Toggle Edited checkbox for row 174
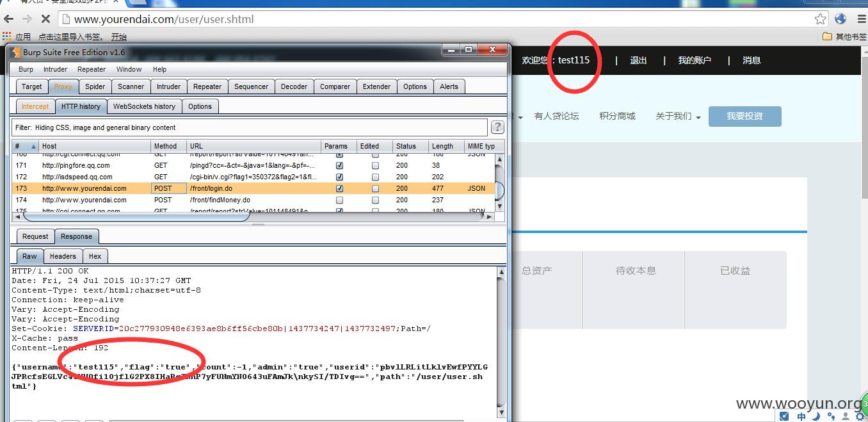 point(375,200)
